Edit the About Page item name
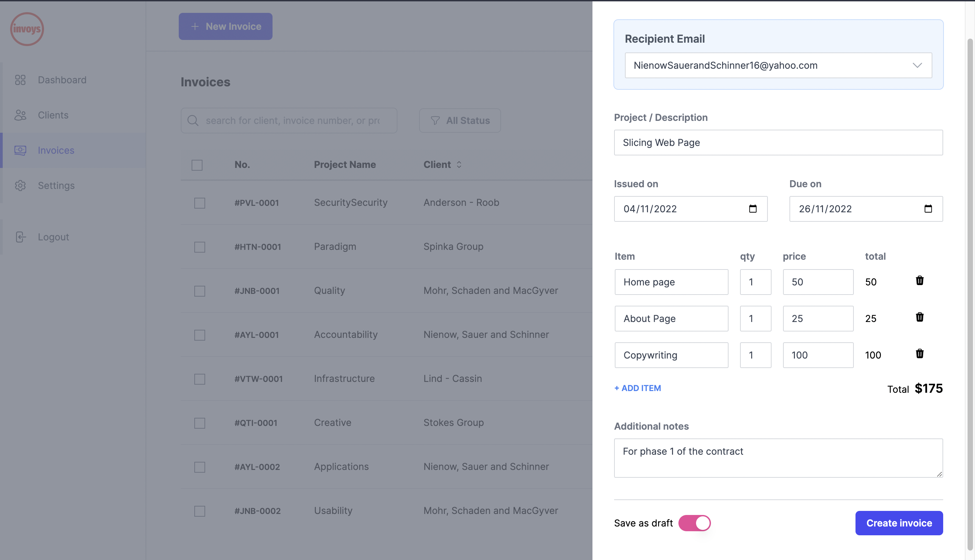 pos(671,319)
